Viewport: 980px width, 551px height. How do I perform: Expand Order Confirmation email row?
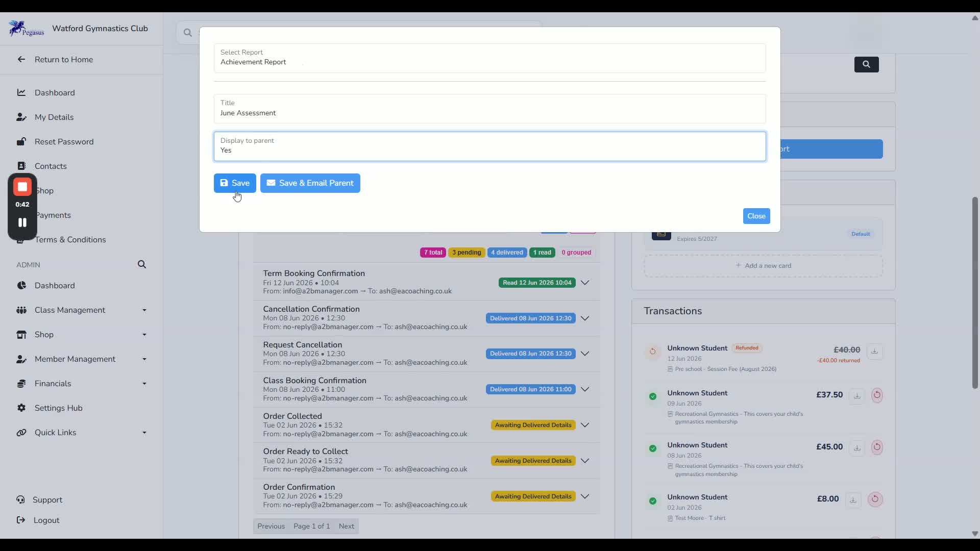(585, 496)
